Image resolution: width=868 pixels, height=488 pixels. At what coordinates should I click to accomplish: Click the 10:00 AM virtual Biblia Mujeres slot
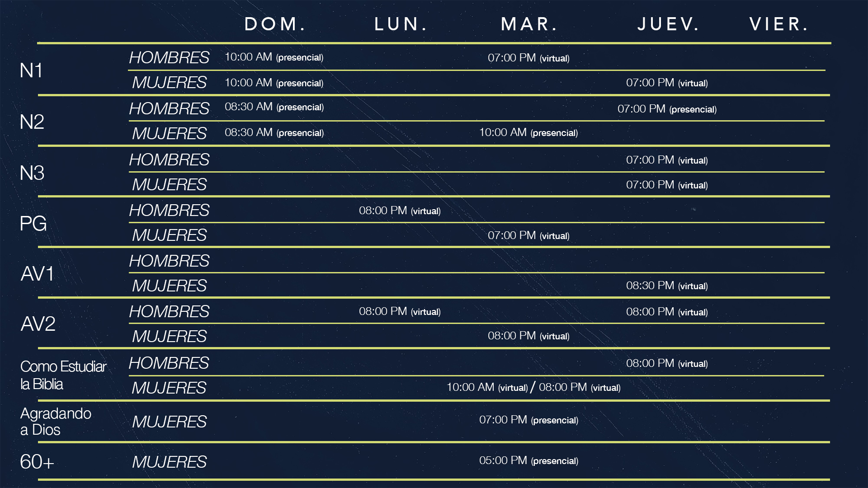pyautogui.click(x=487, y=387)
